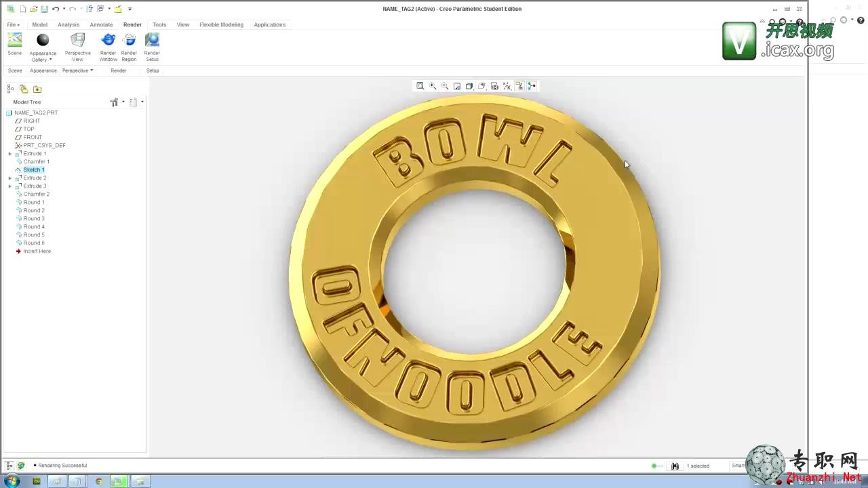
Task: Expand the Extrude 3 feature
Action: [10, 186]
